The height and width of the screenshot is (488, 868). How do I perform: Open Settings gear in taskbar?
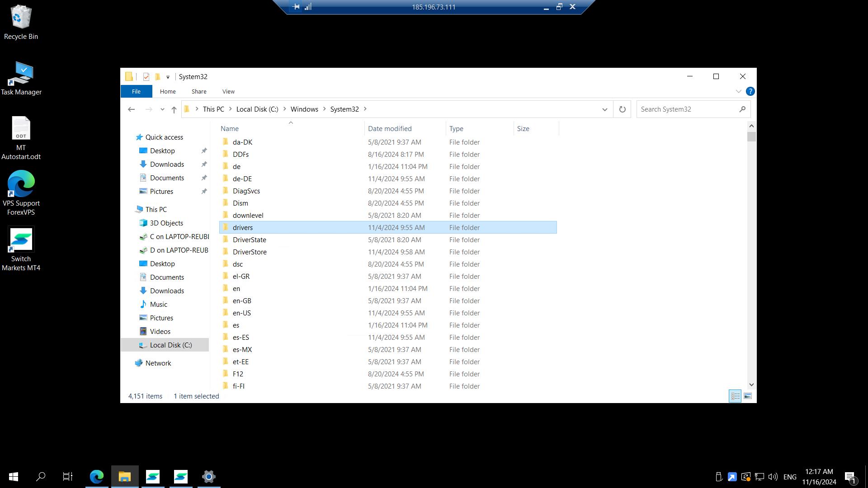pos(208,476)
